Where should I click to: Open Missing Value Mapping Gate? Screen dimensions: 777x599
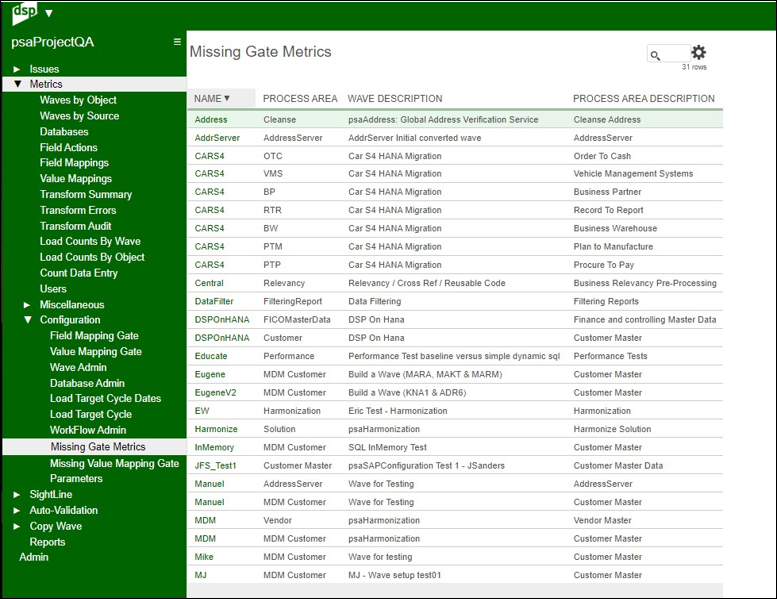click(x=114, y=464)
